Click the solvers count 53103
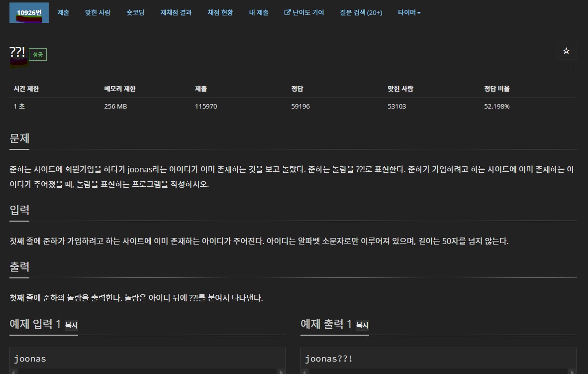588x374 pixels. pyautogui.click(x=397, y=106)
